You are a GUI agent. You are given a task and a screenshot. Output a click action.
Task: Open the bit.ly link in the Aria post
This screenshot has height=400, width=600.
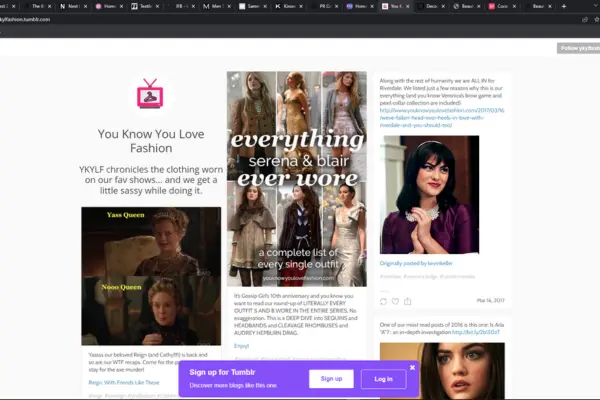476,332
